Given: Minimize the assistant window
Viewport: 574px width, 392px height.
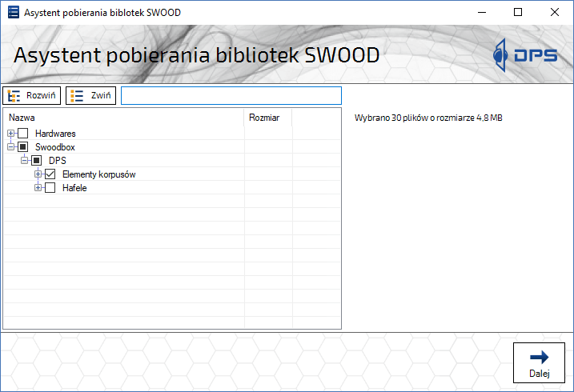Looking at the screenshot, I should (482, 12).
